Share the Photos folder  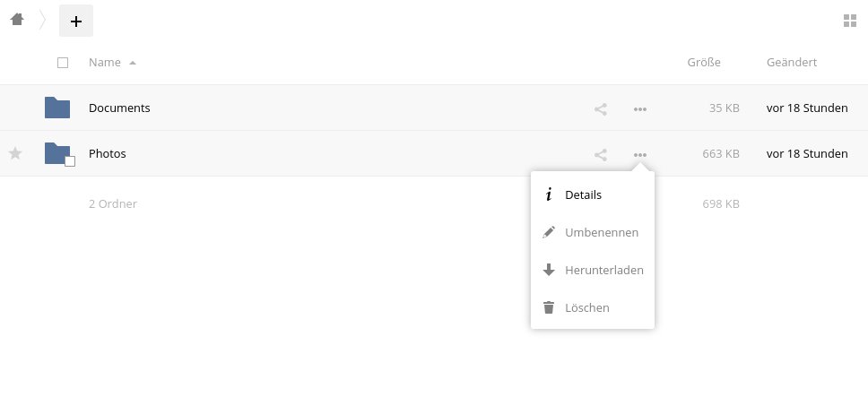601,155
